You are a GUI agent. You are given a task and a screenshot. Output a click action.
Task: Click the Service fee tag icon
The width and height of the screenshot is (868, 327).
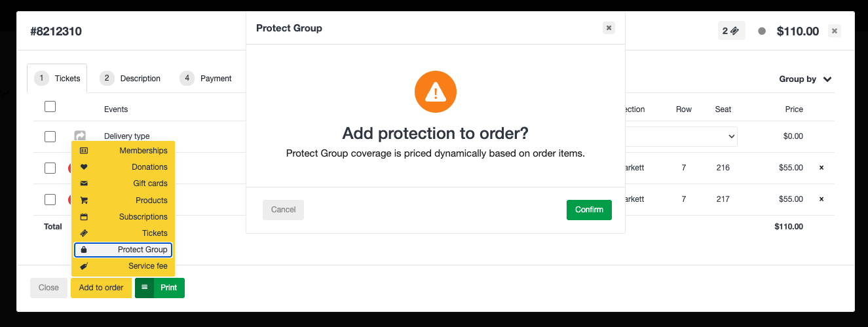click(x=84, y=266)
